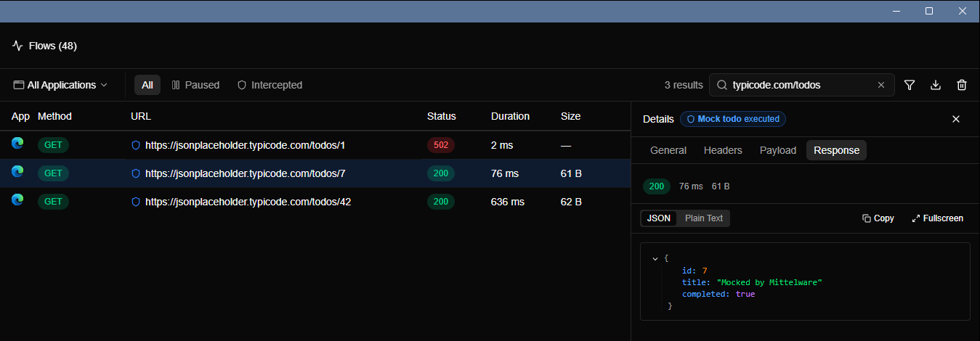
Task: Close the Details panel
Action: 956,119
